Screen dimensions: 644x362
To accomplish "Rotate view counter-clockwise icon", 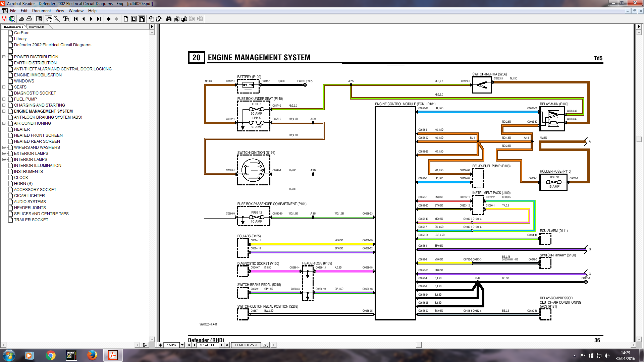I will pos(151,19).
